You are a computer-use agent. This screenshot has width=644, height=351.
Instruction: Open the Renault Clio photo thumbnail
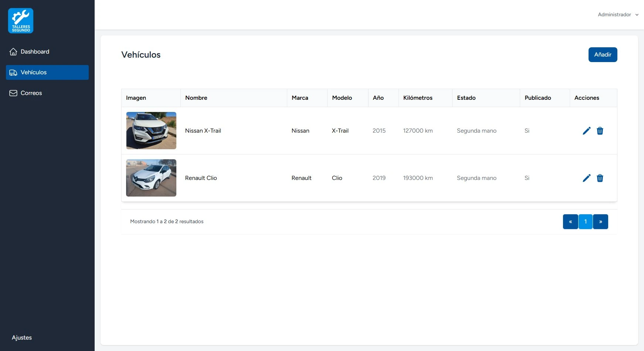(151, 178)
